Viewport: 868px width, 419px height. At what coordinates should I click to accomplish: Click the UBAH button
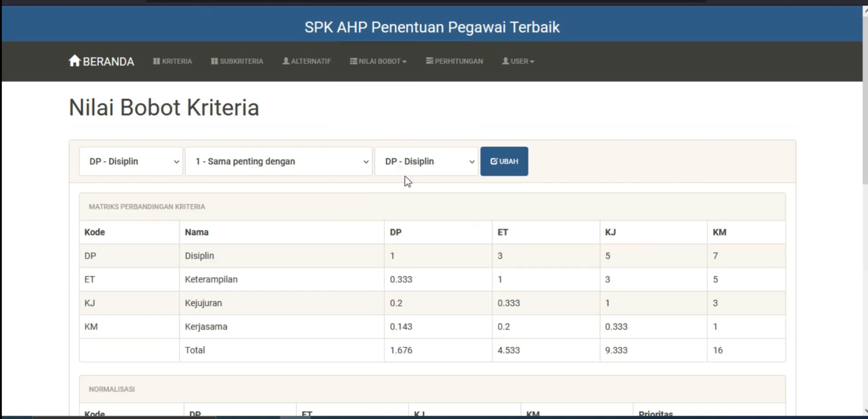click(504, 161)
